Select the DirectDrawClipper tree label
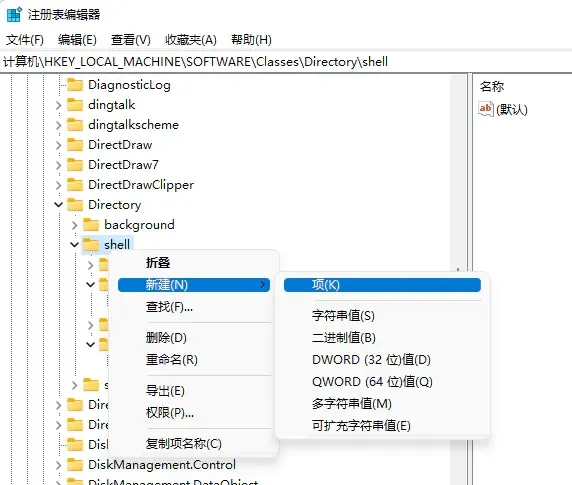 [141, 185]
